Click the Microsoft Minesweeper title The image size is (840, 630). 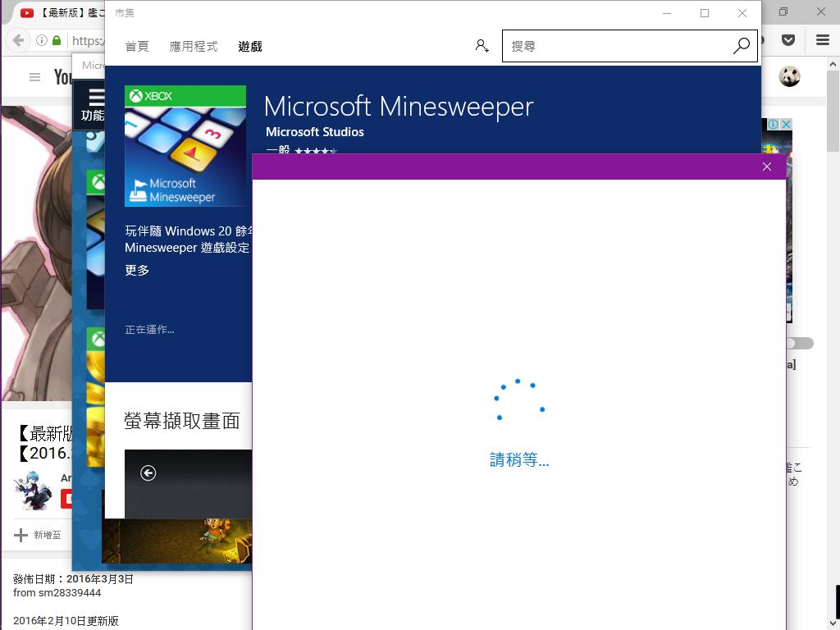coord(399,106)
